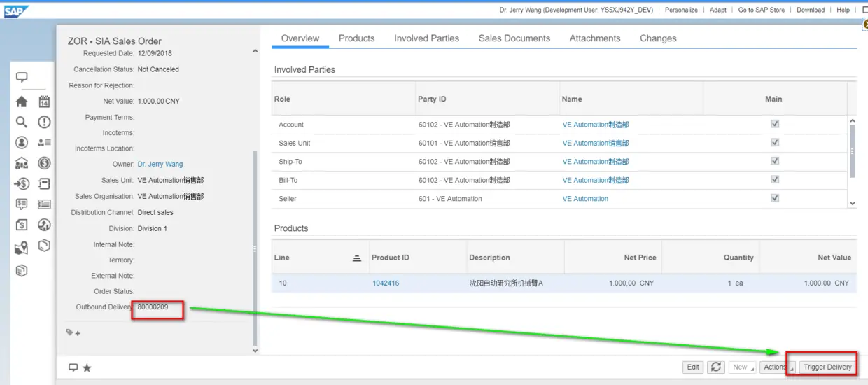
Task: Toggle Main checkbox for the Ship-To row
Action: pyautogui.click(x=775, y=161)
